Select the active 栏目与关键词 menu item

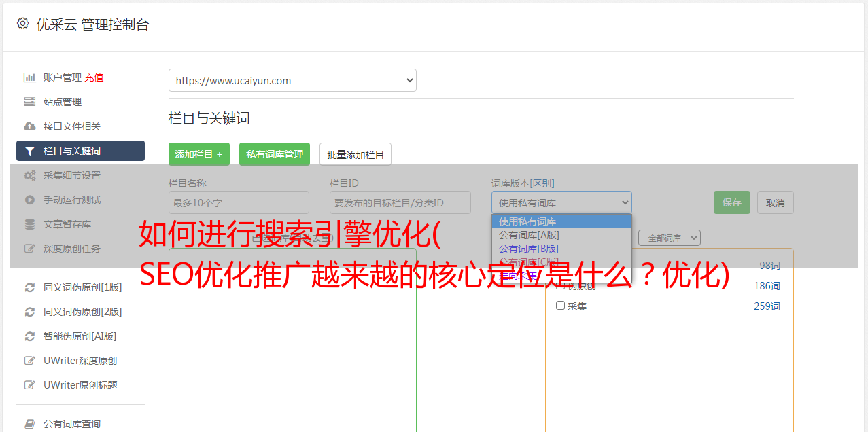click(80, 151)
